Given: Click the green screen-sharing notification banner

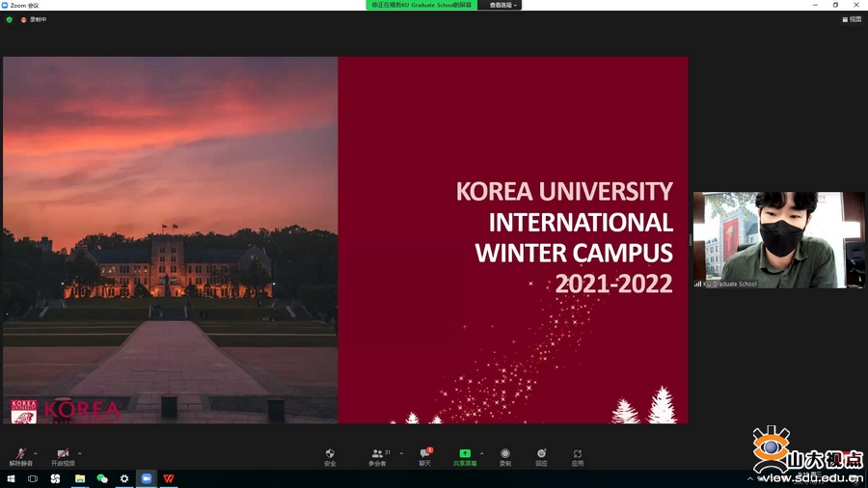Looking at the screenshot, I should (421, 5).
